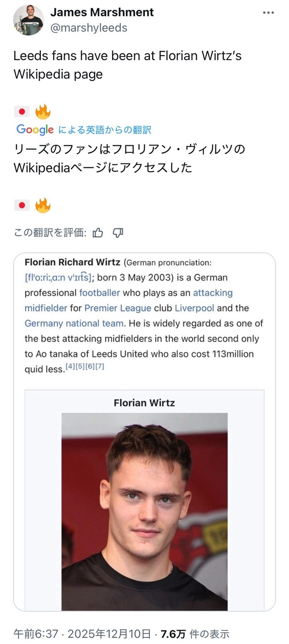Open the 'Germany national team' link

point(74,323)
